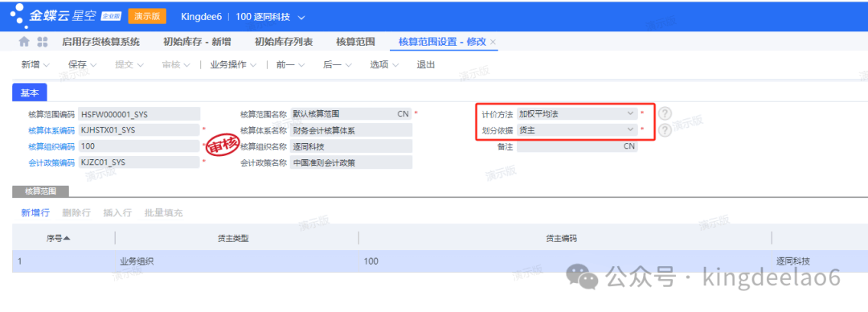Click the 退出 button
The width and height of the screenshot is (868, 312).
[426, 65]
